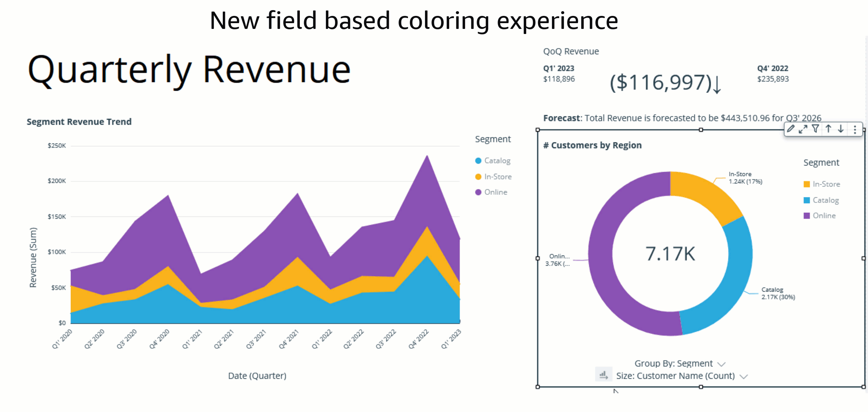Expand the Size: Customer Name dropdown

coord(744,376)
